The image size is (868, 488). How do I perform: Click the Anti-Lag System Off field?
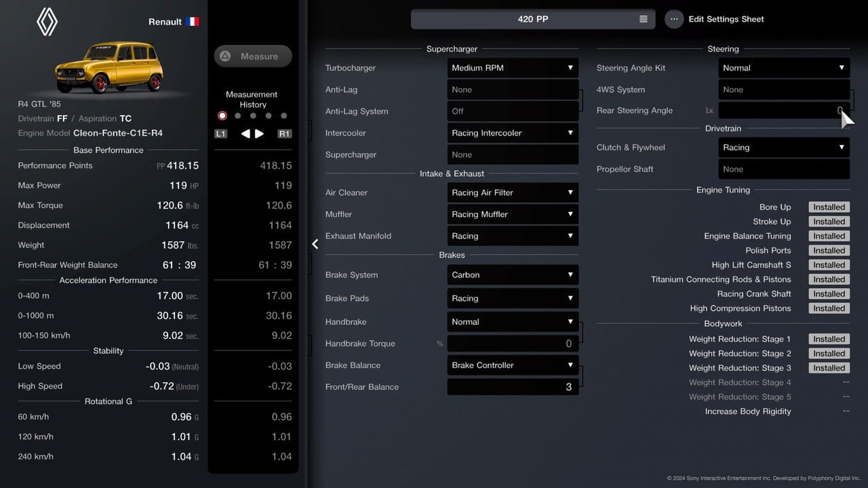tap(513, 111)
